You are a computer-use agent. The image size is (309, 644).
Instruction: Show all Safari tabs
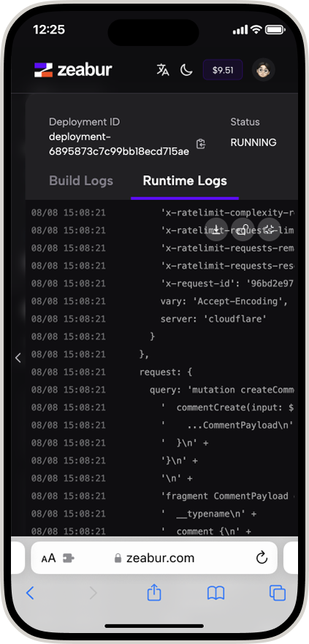point(278,593)
